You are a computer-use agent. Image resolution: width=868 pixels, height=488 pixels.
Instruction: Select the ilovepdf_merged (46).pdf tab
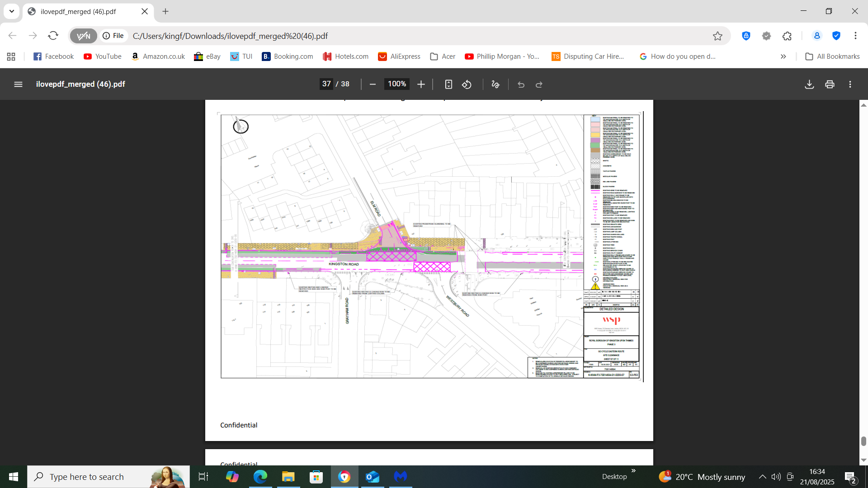86,12
